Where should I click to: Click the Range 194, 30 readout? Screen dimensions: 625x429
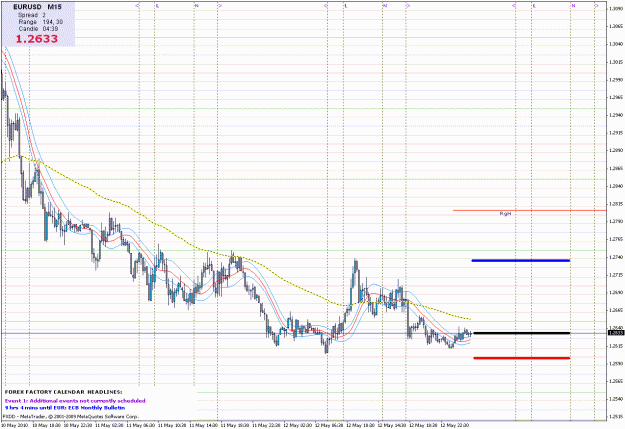point(41,22)
